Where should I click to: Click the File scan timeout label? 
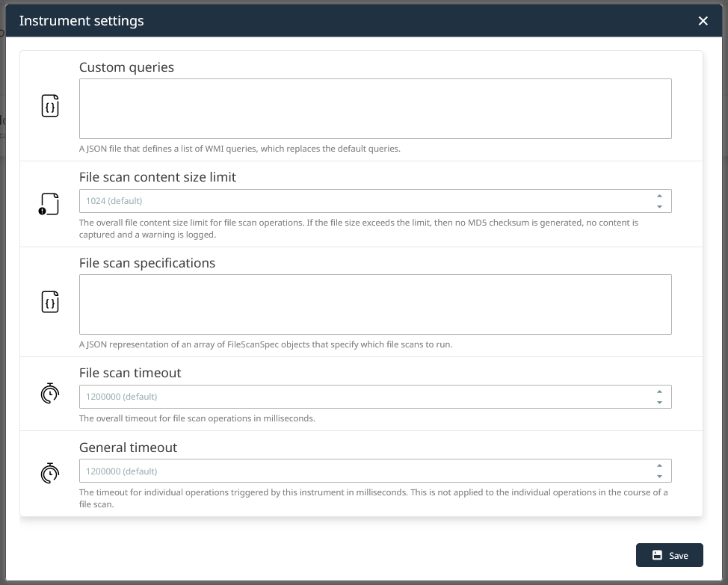point(130,373)
